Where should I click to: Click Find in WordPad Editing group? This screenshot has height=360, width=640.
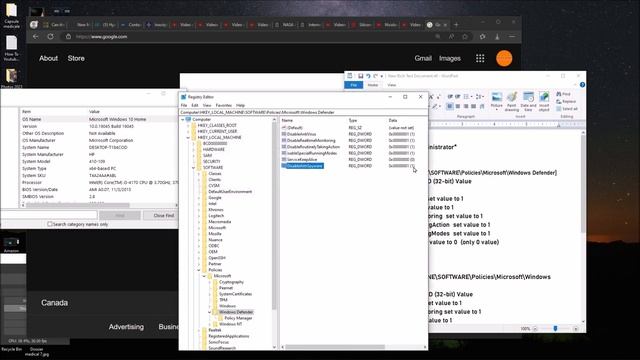(564, 94)
